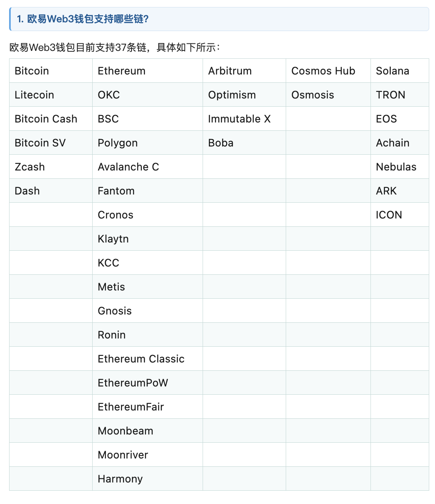Image resolution: width=435 pixels, height=504 pixels.
Task: Select the Harmony cell
Action: 120,479
